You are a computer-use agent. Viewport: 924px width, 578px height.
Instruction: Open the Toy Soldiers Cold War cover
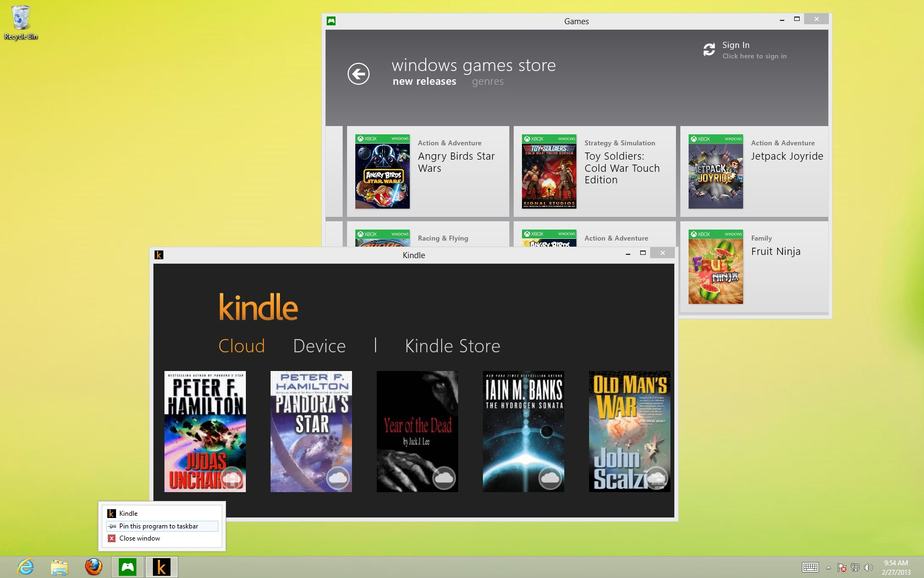pyautogui.click(x=549, y=172)
